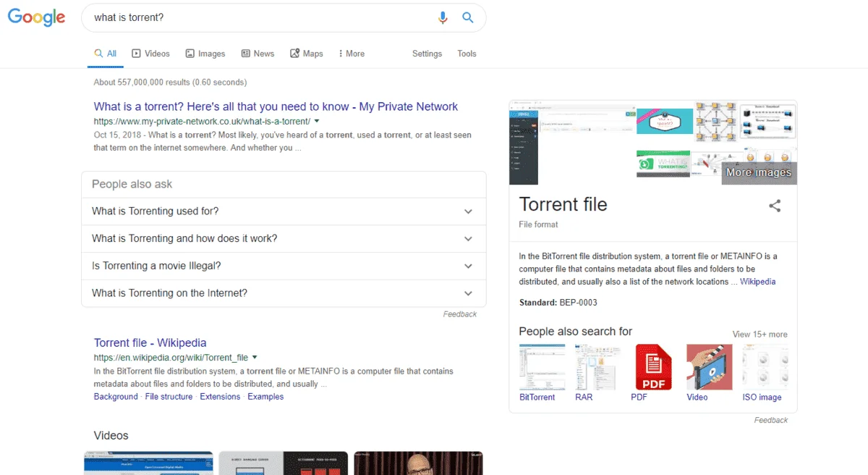
Task: Open the network diagram image thumbnail
Action: point(715,122)
